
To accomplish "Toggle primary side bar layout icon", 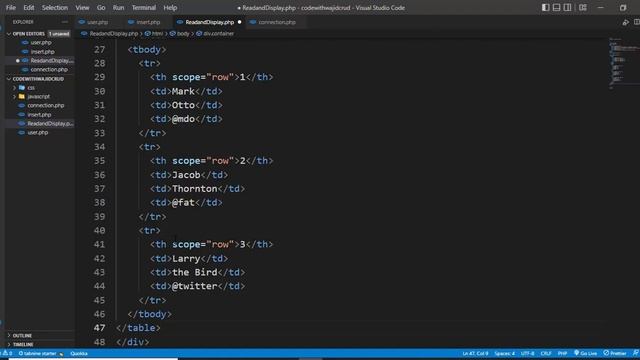I will click(545, 7).
